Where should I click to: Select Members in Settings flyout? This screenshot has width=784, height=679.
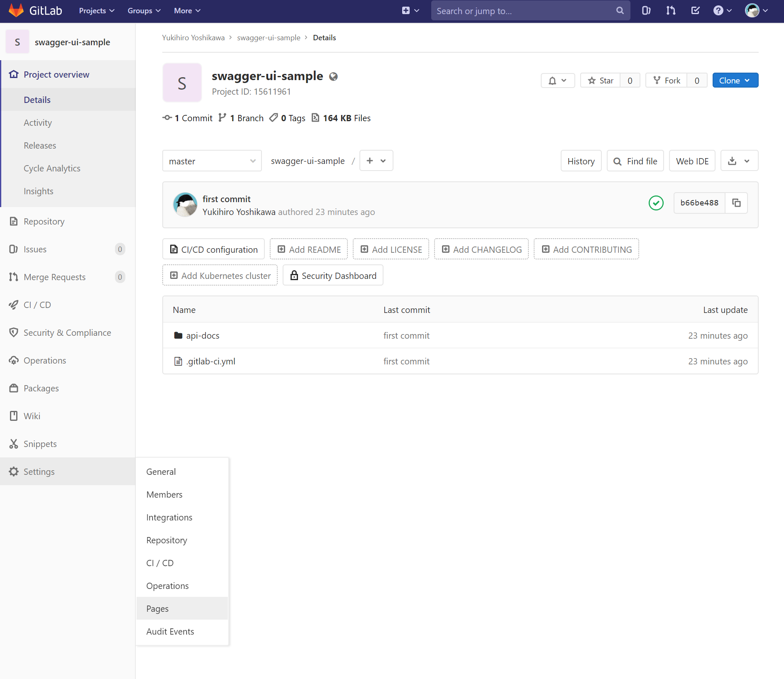coord(182,494)
